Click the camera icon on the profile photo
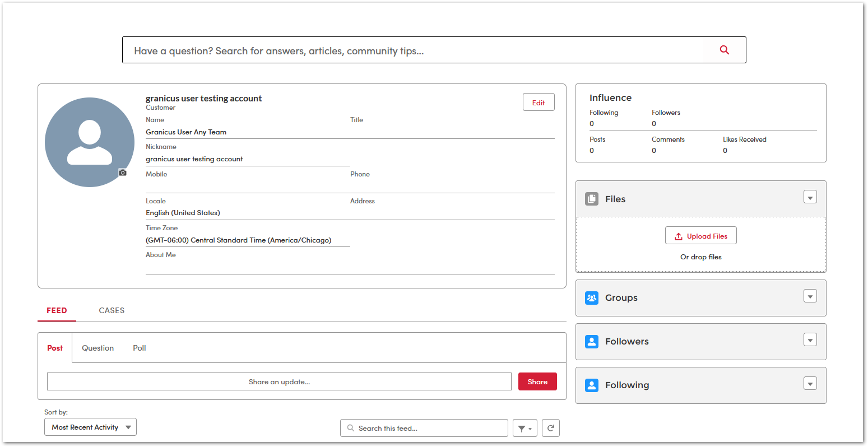The height and width of the screenshot is (447, 868). click(122, 172)
